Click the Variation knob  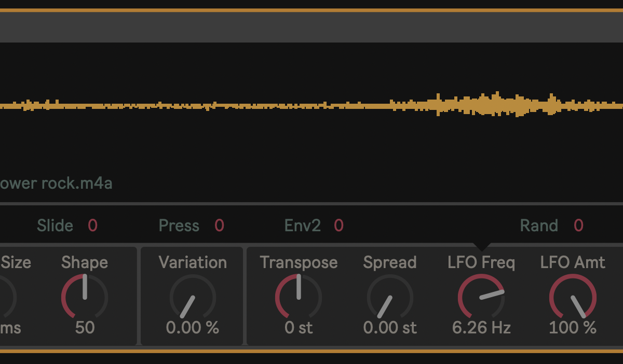pos(192,297)
